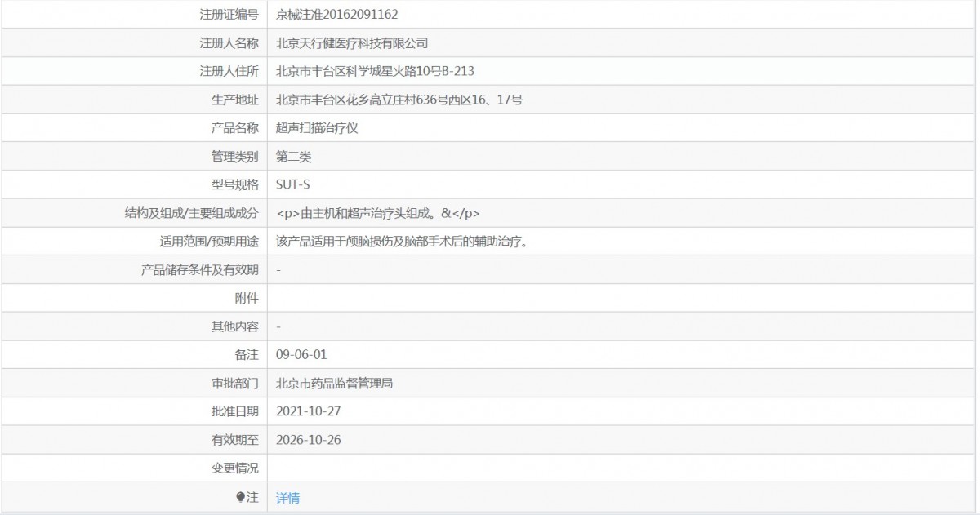Image resolution: width=980 pixels, height=515 pixels.
Task: Click the 注册人住所 label
Action: (x=229, y=72)
